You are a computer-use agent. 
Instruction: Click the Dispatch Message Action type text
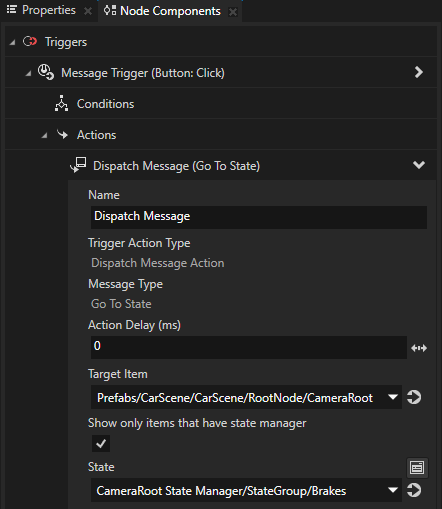[x=158, y=263]
